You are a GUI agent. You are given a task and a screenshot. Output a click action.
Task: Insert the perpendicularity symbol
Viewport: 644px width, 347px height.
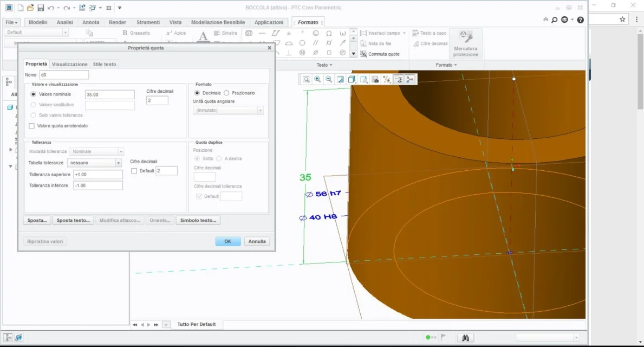point(289,53)
